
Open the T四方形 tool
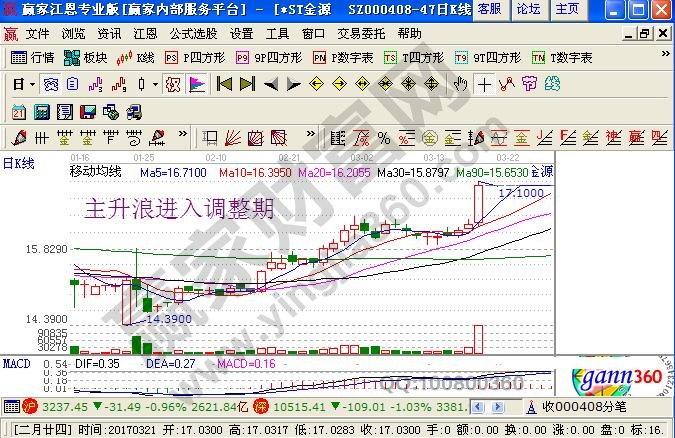pos(414,58)
